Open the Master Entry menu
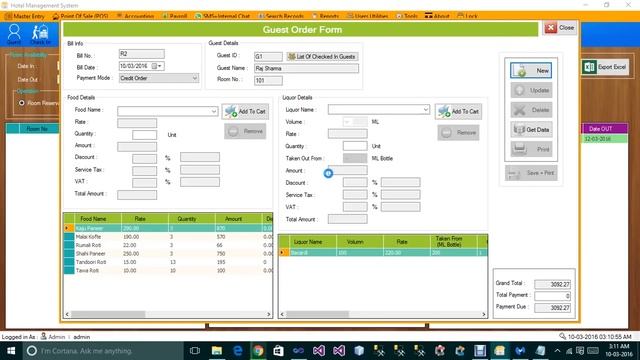This screenshot has height=360, width=640. point(25,16)
